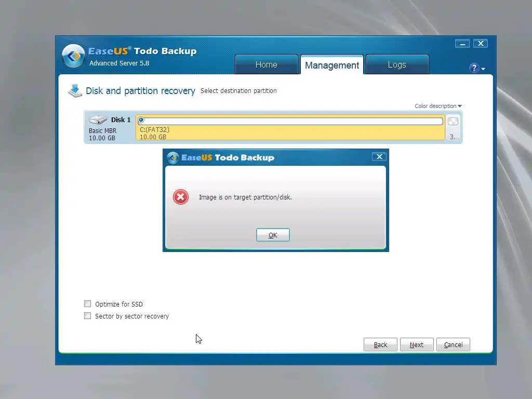The height and width of the screenshot is (399, 532).
Task: Enable Sector by sector recovery checkbox
Action: tap(87, 316)
